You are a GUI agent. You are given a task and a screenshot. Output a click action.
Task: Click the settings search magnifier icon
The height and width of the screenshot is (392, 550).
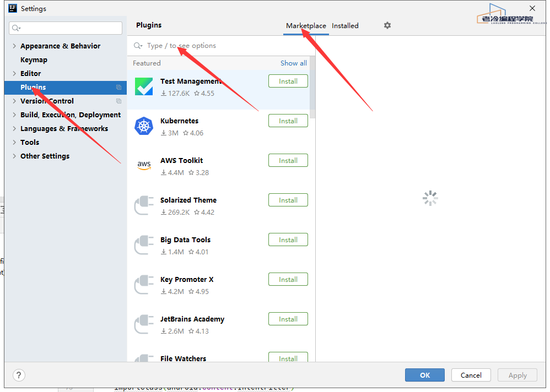pos(16,28)
